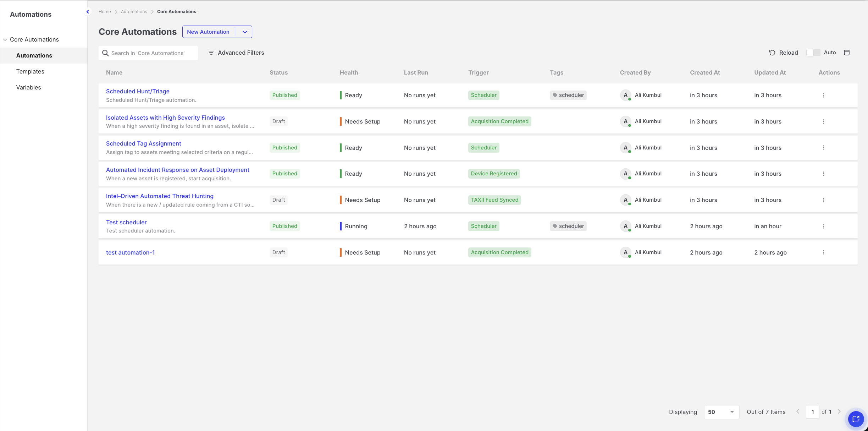Click the Health column header
Image resolution: width=868 pixels, height=431 pixels.
[349, 72]
